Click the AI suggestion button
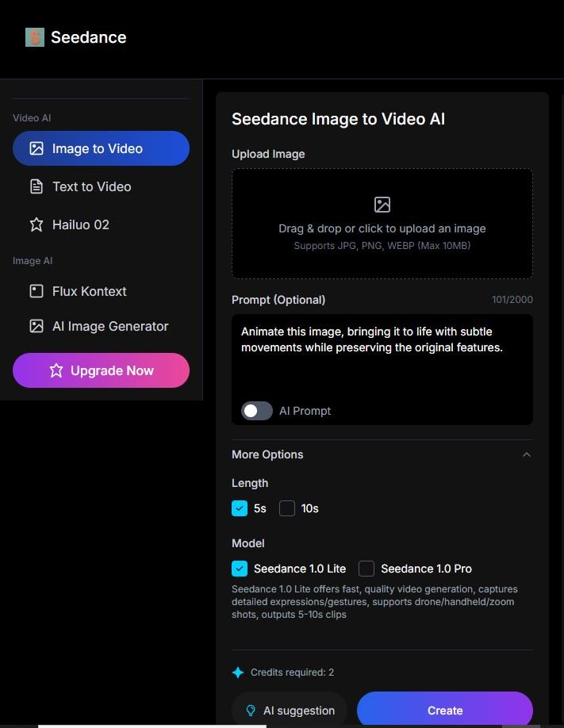564x728 pixels. [x=290, y=710]
